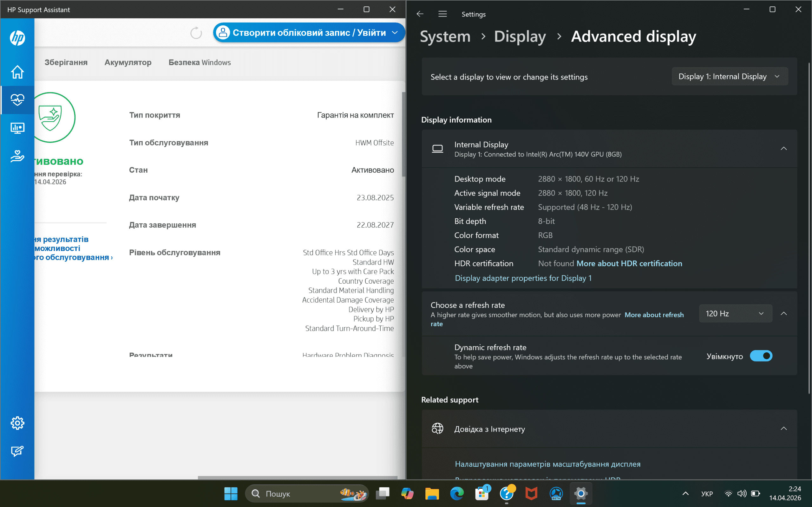Click Створити обліковий запис / Увійти button
The width and height of the screenshot is (812, 507).
pyautogui.click(x=308, y=33)
